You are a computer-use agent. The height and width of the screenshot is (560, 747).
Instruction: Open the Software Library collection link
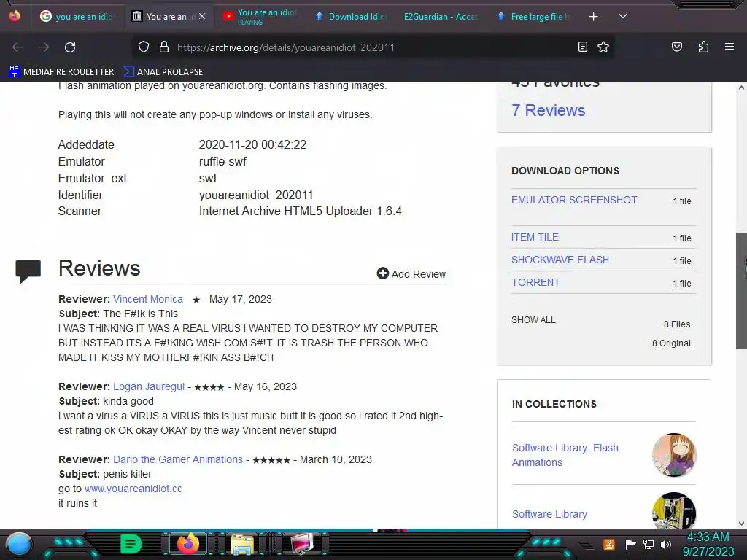(549, 514)
